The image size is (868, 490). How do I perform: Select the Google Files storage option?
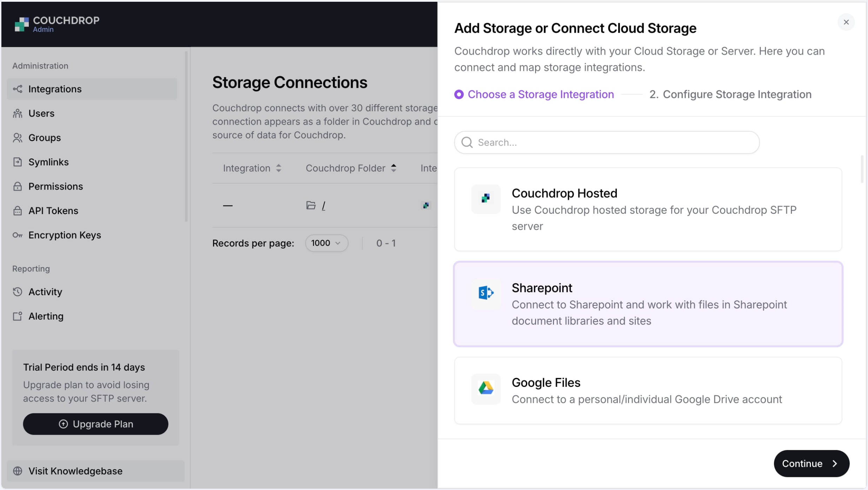click(648, 390)
